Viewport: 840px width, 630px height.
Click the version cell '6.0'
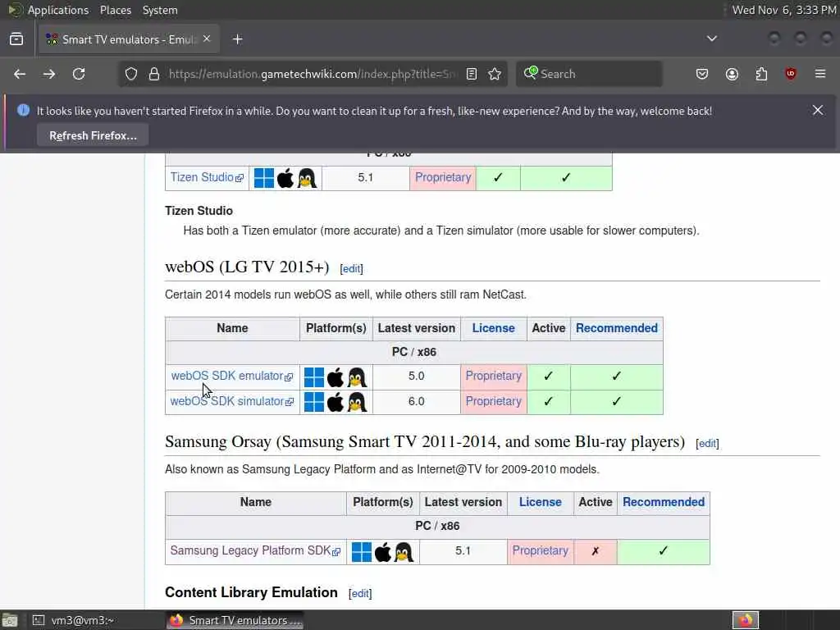pos(416,402)
